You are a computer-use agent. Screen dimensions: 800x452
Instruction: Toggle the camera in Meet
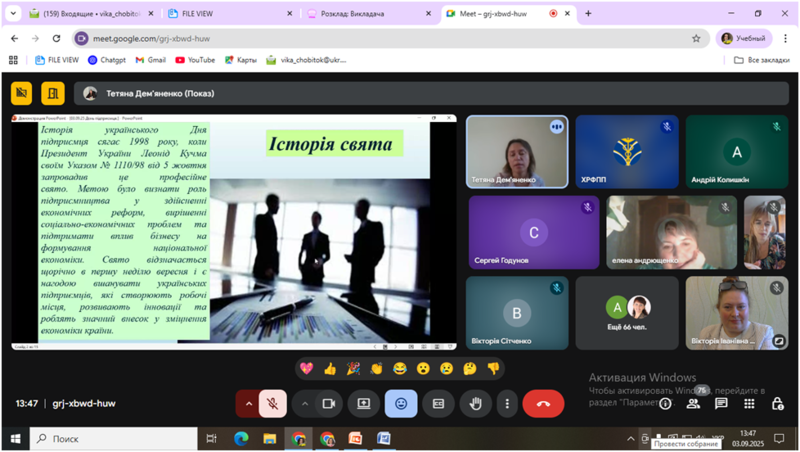point(329,404)
